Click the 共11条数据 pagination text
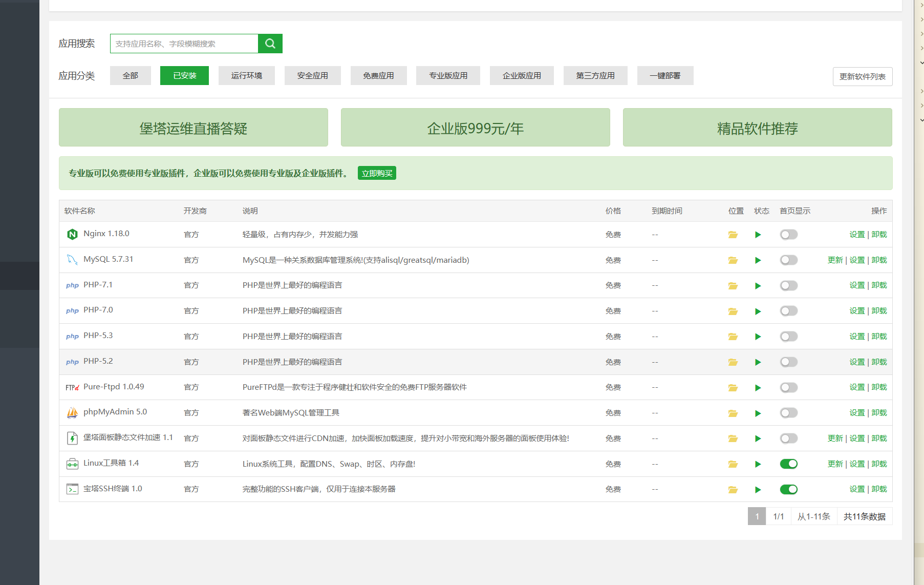 (x=865, y=516)
